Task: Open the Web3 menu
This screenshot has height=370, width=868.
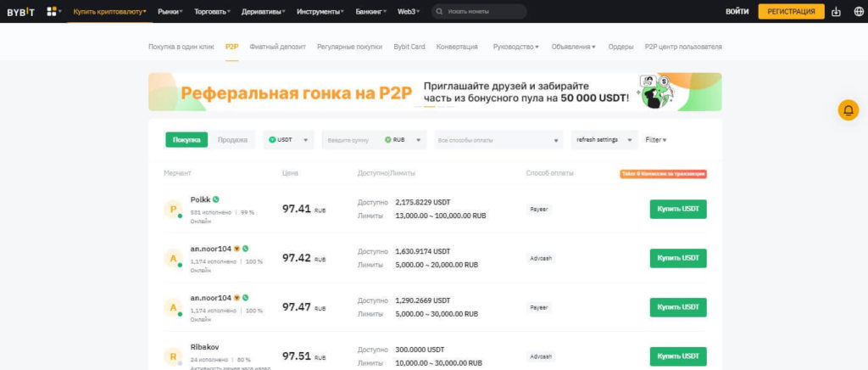Action: tap(409, 12)
